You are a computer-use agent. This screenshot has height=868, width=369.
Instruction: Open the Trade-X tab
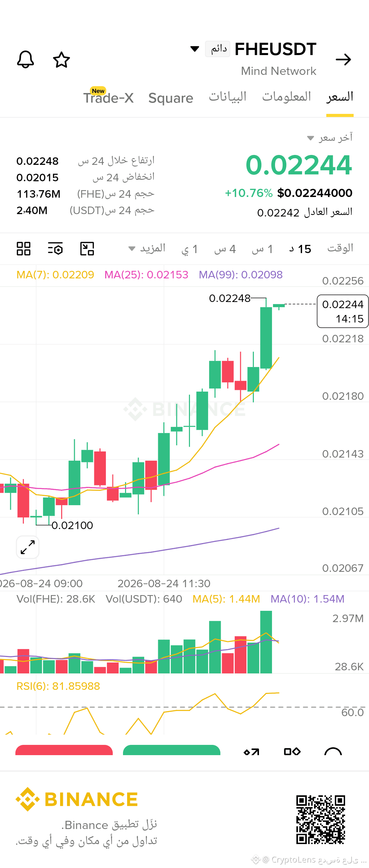[108, 98]
